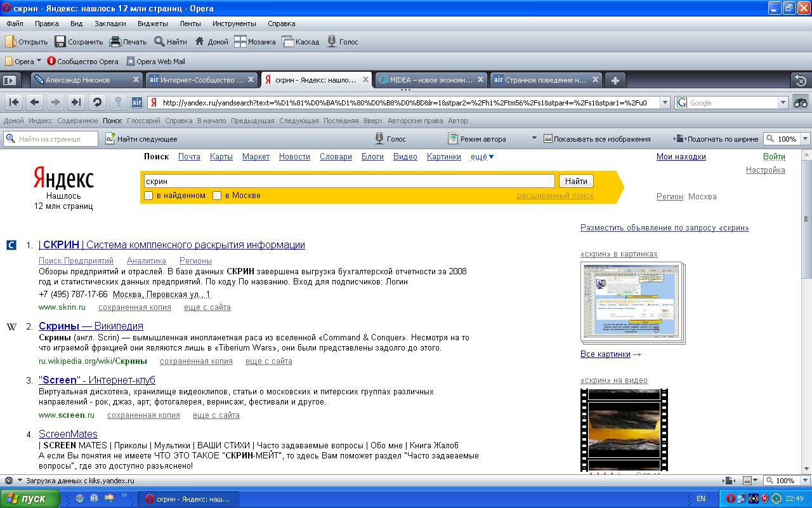Open the Инструменты menu
Image resolution: width=812 pixels, height=508 pixels.
point(234,23)
